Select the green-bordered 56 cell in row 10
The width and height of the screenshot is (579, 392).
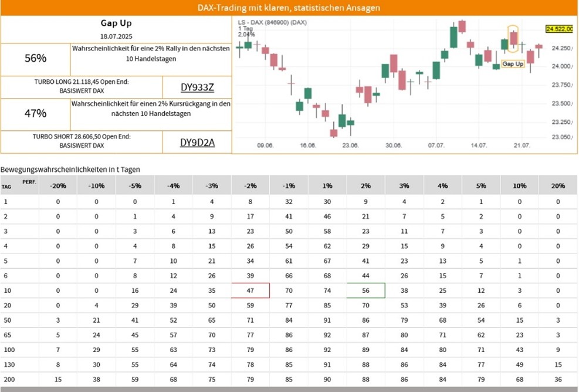coord(365,290)
